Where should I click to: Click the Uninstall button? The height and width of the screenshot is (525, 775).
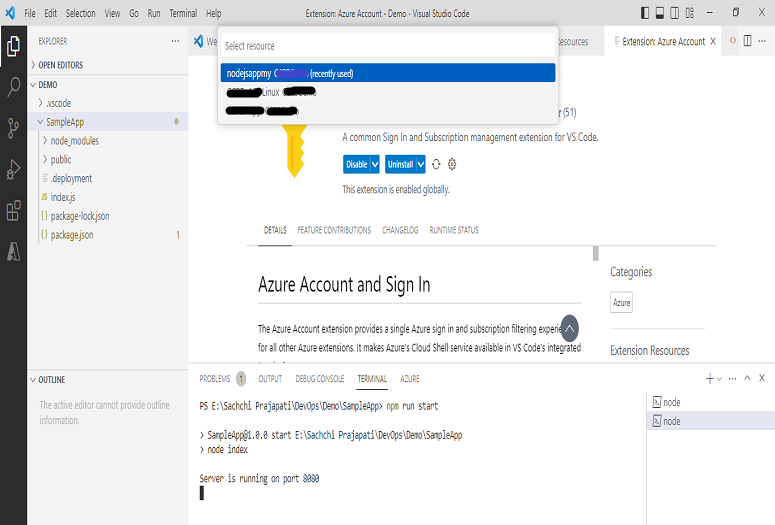tap(400, 164)
